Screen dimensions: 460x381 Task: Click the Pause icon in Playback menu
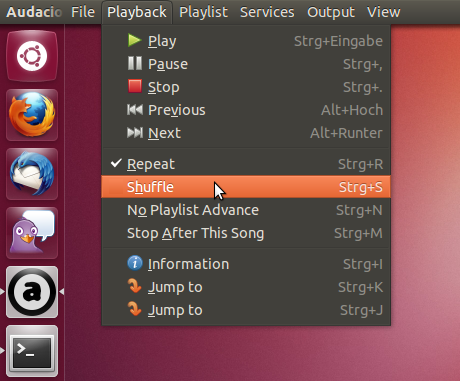click(x=135, y=63)
